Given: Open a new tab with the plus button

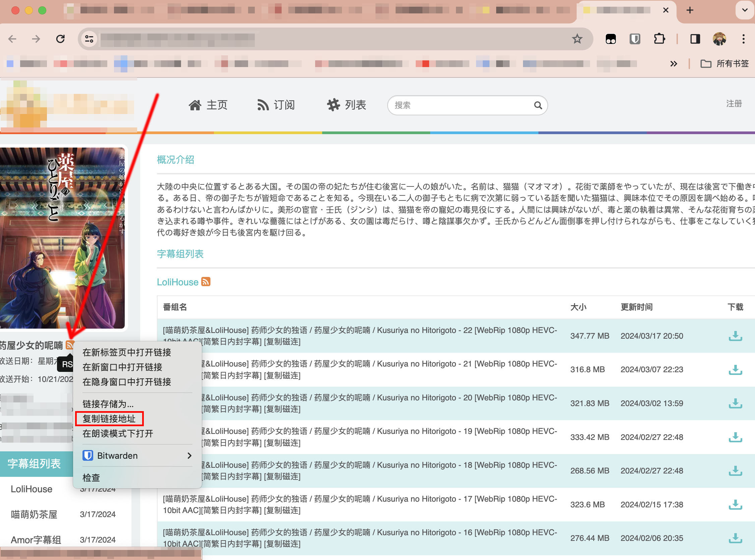Looking at the screenshot, I should (x=690, y=10).
